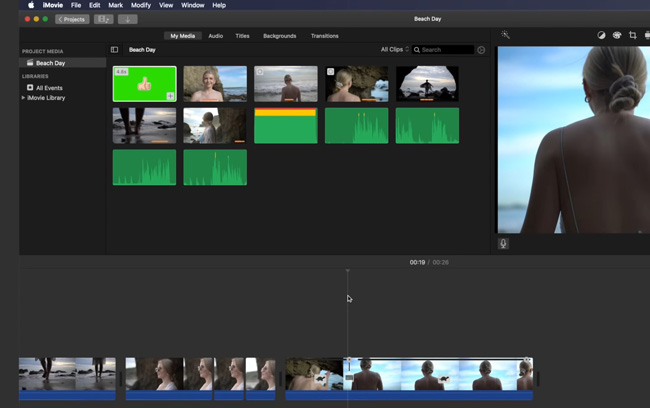Open the color correction palette tool
Viewport: 650px width, 408px height.
click(617, 35)
